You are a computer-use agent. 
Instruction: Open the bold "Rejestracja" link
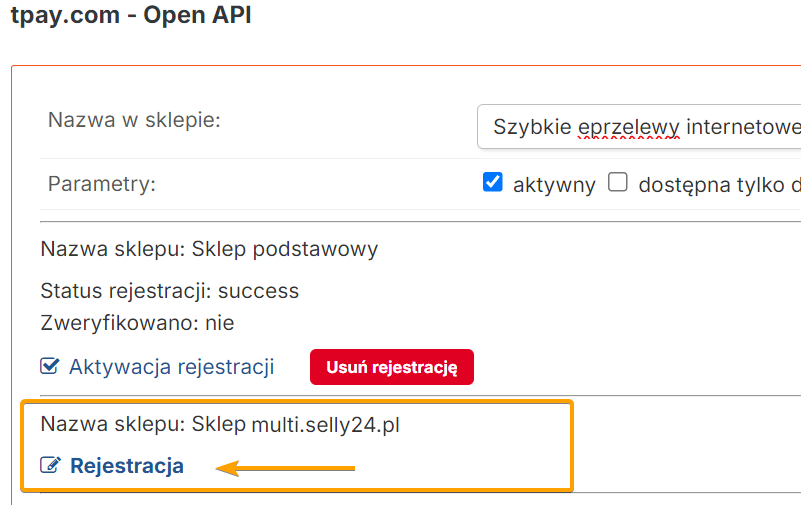coord(127,465)
